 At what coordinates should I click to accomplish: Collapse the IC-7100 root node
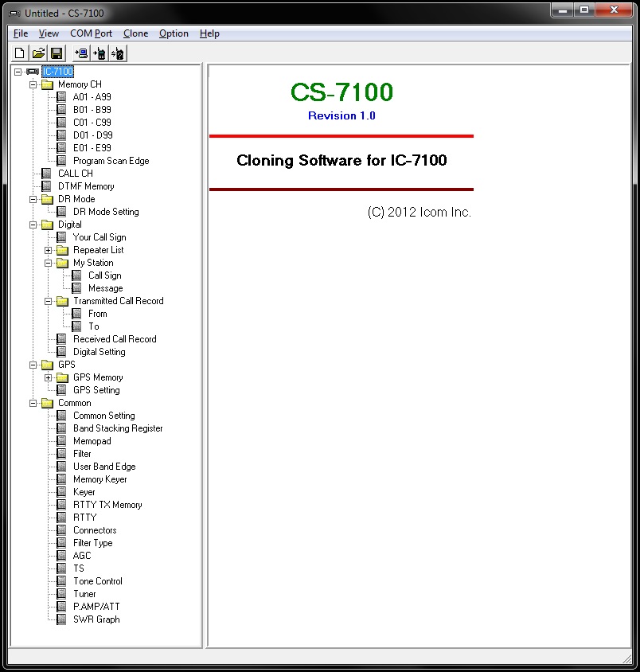pos(18,72)
